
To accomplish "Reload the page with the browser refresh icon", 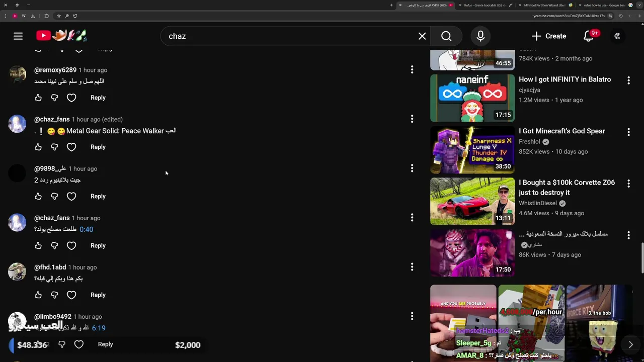I will tap(620, 16).
